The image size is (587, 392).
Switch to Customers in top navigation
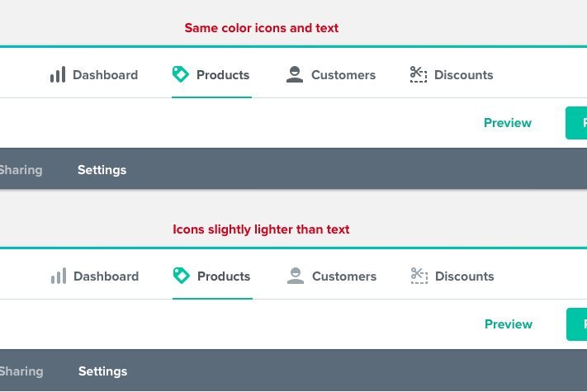(343, 75)
